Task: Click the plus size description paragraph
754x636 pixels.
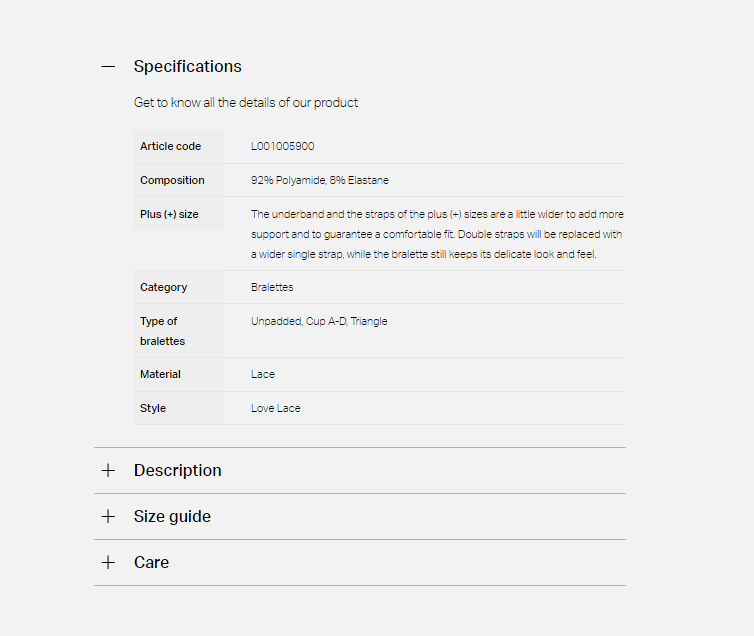Action: 437,234
